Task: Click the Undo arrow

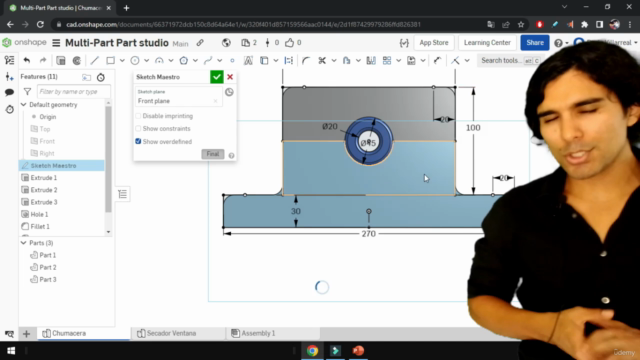Action: (x=27, y=60)
